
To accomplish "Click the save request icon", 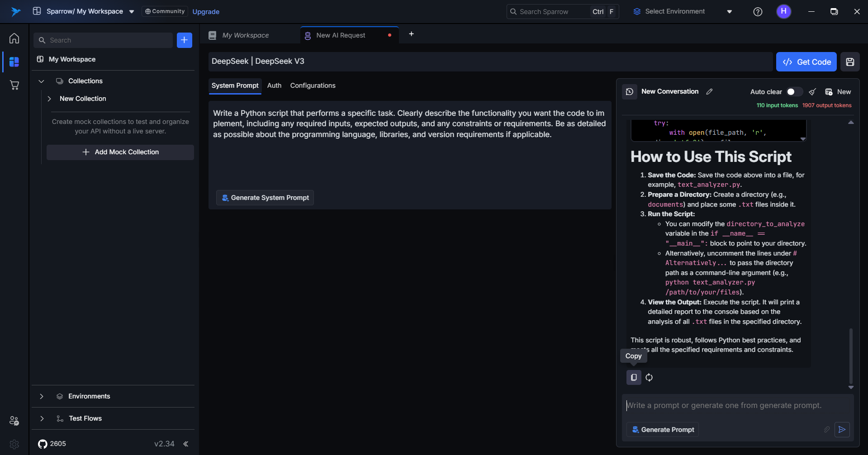I will [850, 62].
